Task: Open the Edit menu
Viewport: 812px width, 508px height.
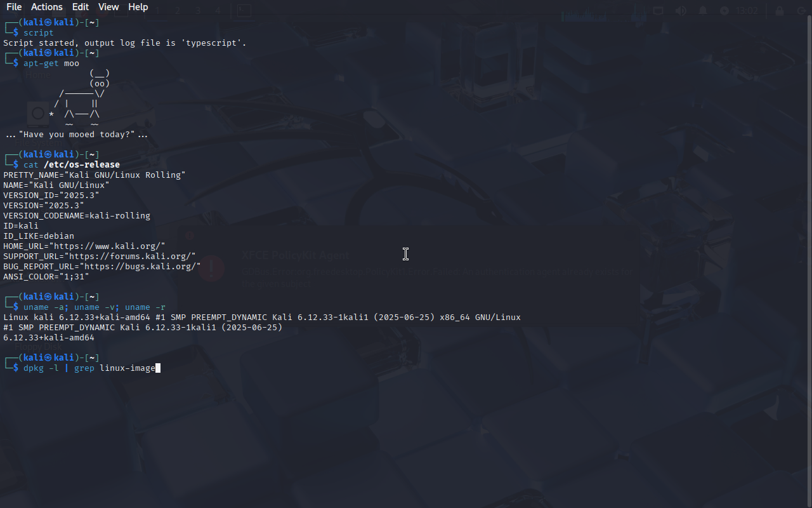Action: click(81, 7)
